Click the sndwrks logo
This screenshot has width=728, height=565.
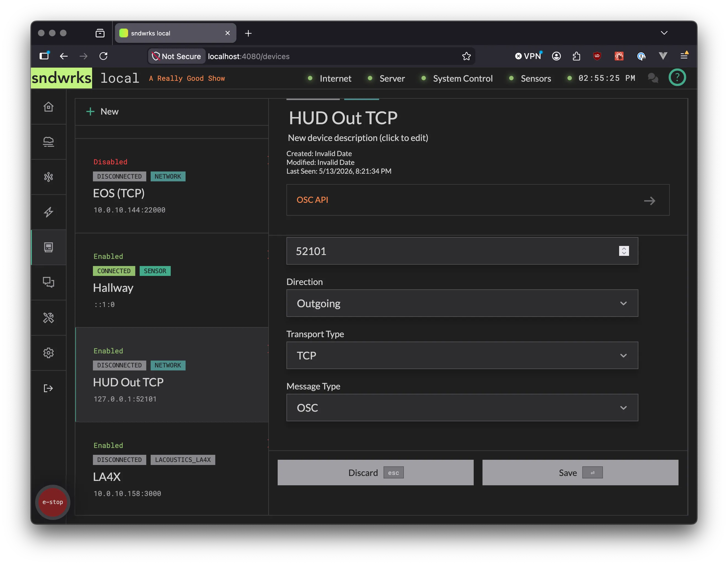[62, 78]
